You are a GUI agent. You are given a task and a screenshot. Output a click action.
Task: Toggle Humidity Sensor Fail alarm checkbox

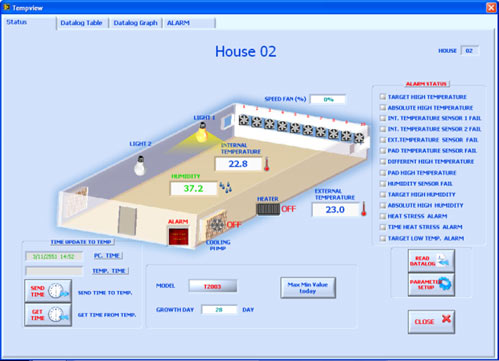pos(383,184)
